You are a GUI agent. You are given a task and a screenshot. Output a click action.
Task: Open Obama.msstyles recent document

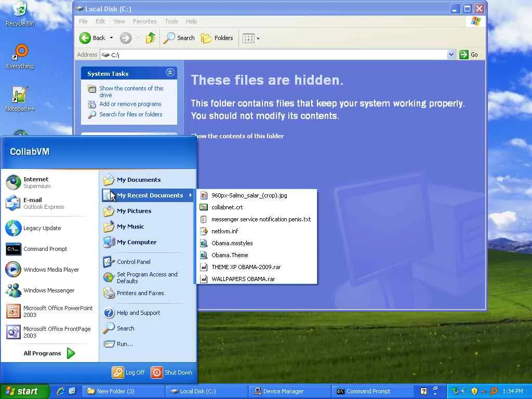[x=257, y=243]
